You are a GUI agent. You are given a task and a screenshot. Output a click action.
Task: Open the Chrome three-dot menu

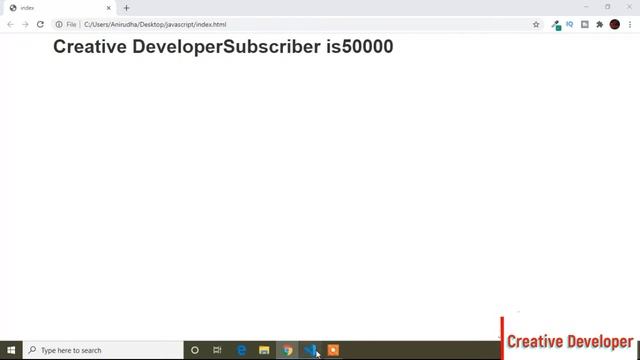(630, 24)
